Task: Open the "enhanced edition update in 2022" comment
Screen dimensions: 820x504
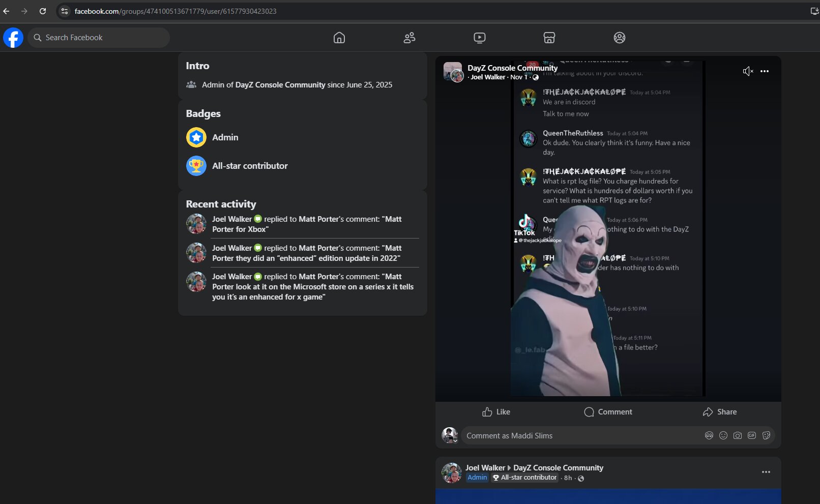Action: (307, 253)
